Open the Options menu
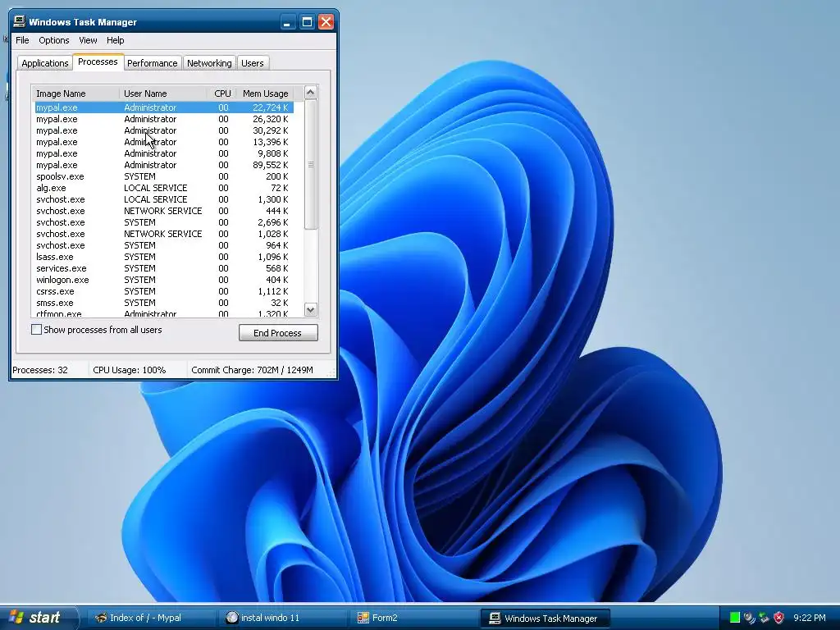The image size is (840, 630). click(x=53, y=40)
